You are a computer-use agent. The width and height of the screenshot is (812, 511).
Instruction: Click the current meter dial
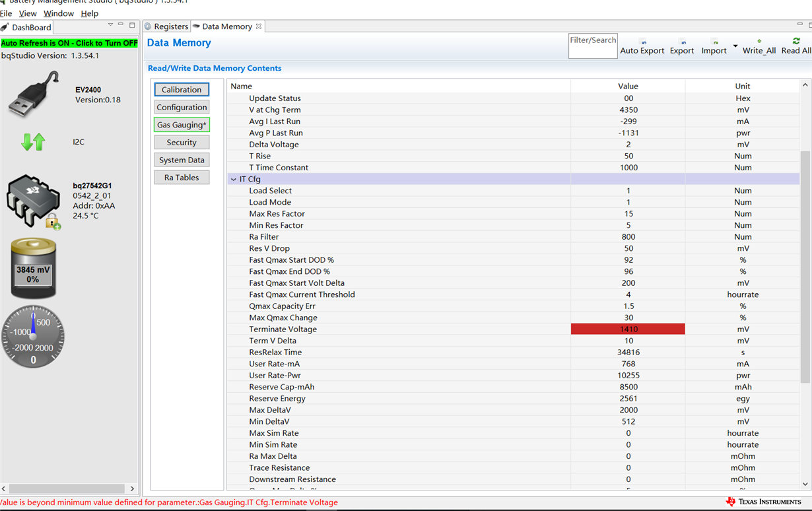[33, 337]
